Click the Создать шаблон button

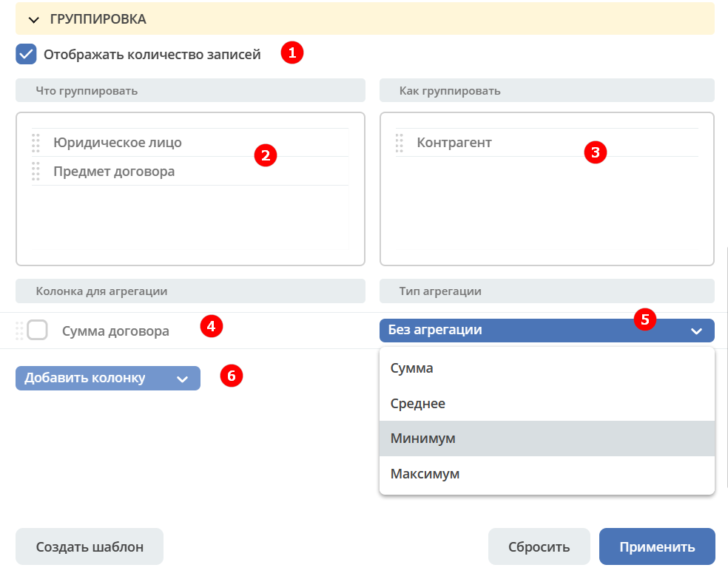click(90, 546)
